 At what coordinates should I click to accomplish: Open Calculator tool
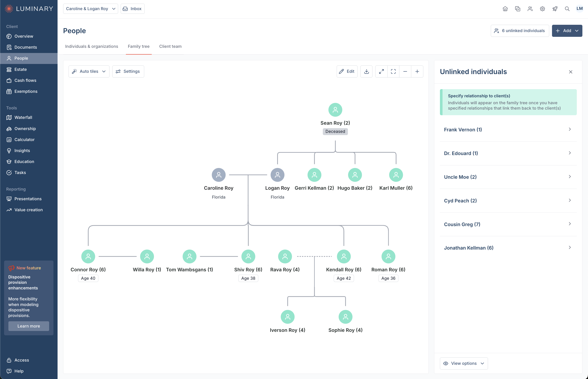tap(29, 140)
